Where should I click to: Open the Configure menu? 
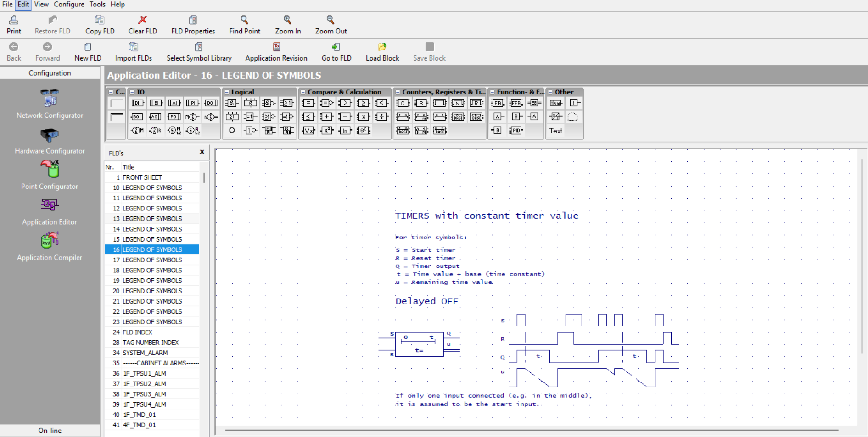(x=69, y=4)
